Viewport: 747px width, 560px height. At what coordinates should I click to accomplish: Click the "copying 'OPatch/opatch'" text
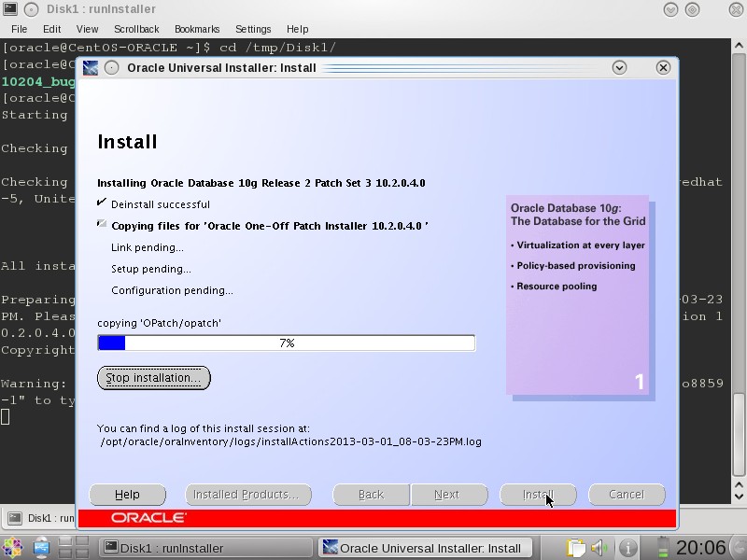point(159,323)
